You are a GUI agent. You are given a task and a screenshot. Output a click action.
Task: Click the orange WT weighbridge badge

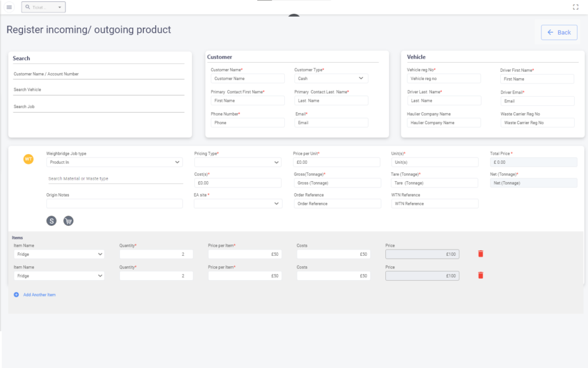pyautogui.click(x=28, y=159)
